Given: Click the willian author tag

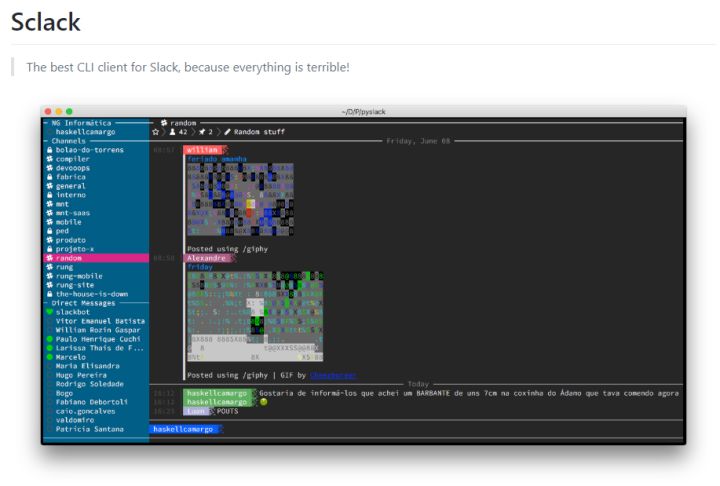Looking at the screenshot, I should click(x=203, y=150).
